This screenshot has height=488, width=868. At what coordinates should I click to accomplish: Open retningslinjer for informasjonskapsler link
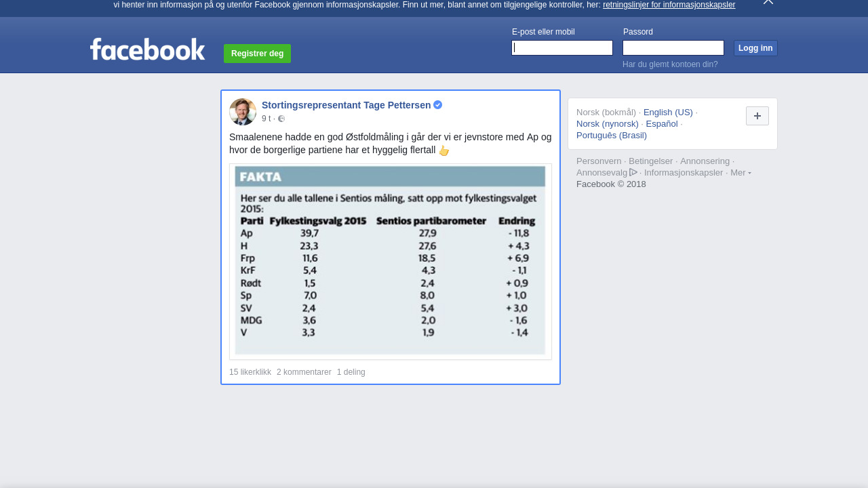click(669, 5)
